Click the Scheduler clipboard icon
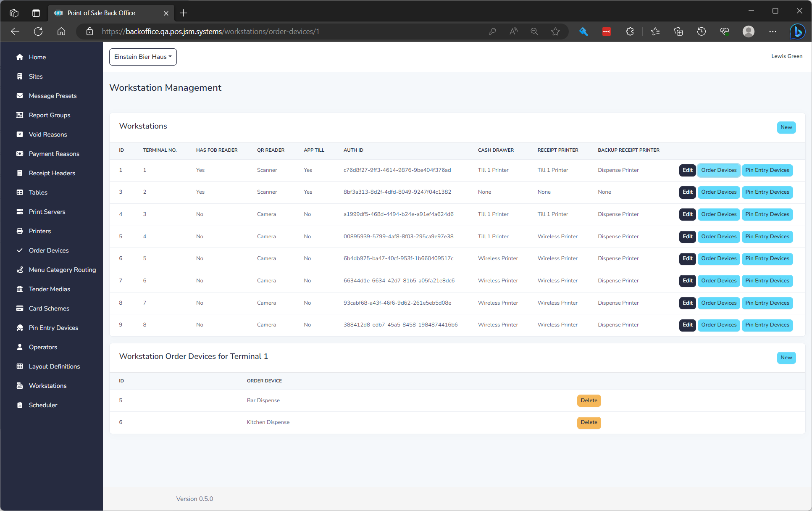The image size is (812, 511). [x=20, y=405]
